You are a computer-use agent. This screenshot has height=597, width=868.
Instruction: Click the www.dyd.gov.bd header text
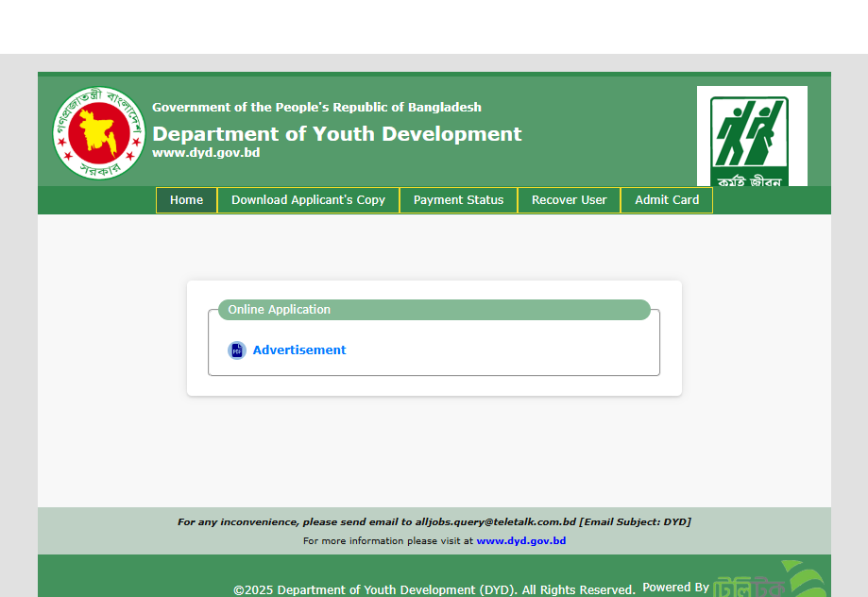tap(206, 153)
